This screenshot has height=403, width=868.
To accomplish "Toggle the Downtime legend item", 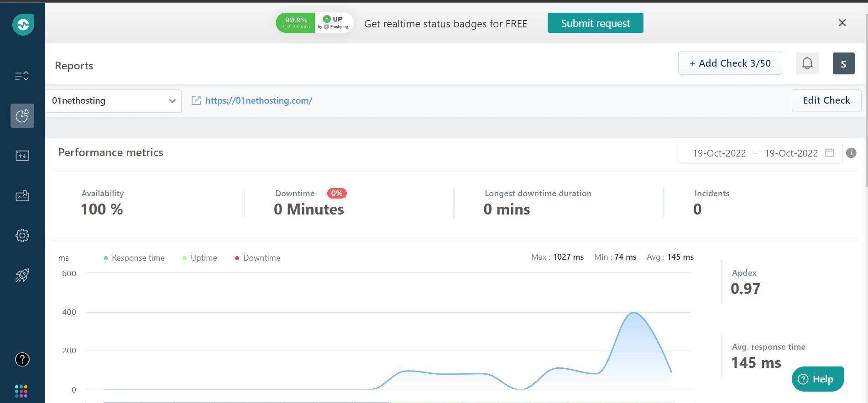I will point(257,258).
